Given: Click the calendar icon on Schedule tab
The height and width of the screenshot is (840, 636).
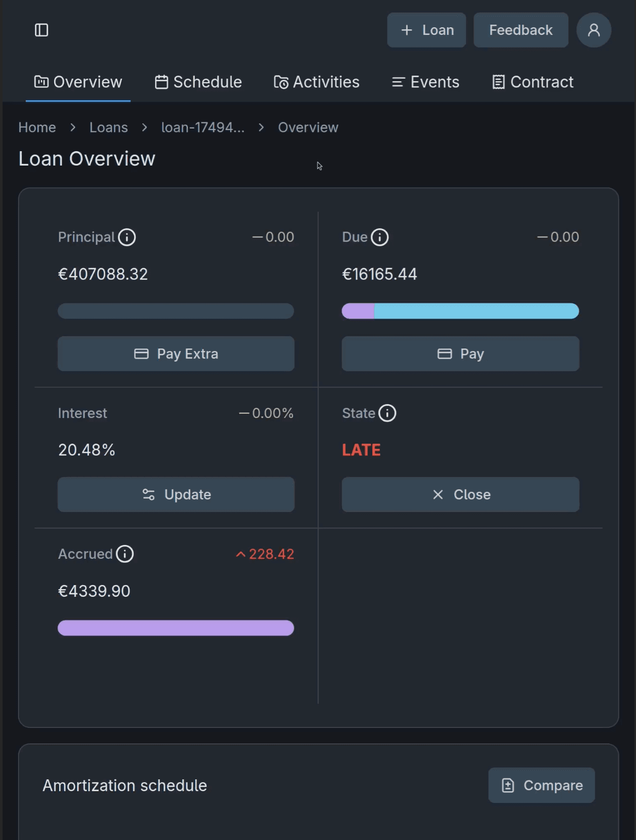Looking at the screenshot, I should 161,81.
